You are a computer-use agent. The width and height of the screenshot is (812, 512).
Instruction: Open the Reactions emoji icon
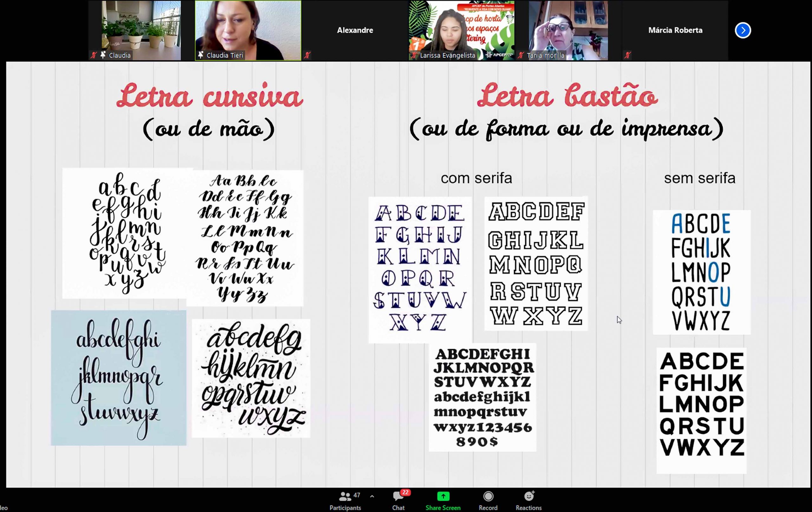click(x=528, y=496)
